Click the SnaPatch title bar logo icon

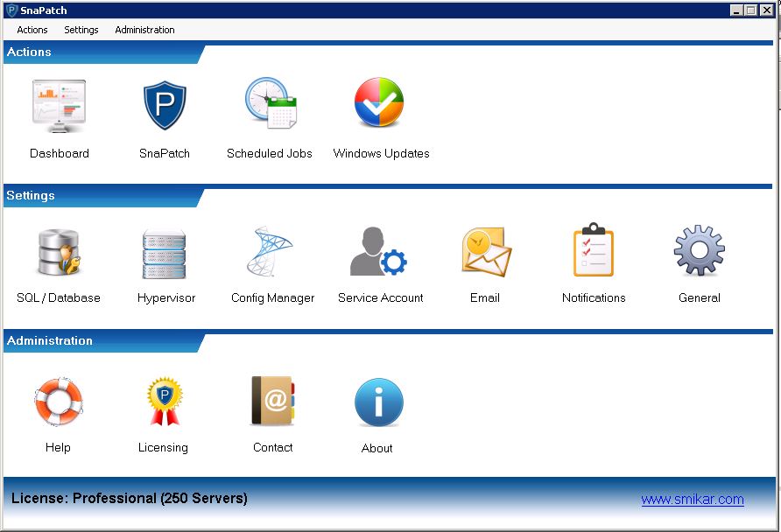click(x=11, y=10)
